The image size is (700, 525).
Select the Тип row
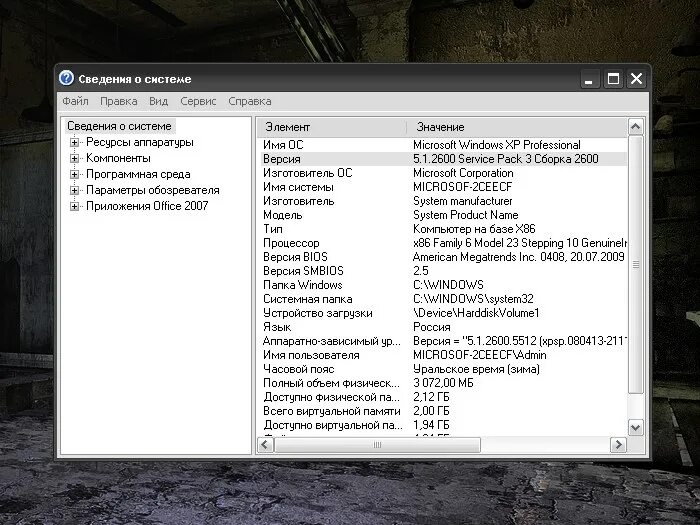[x=444, y=229]
